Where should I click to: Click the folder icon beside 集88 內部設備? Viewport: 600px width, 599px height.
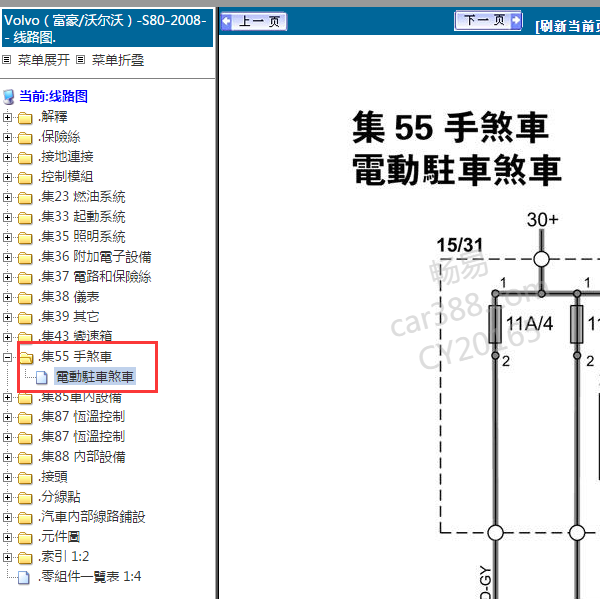(x=25, y=458)
